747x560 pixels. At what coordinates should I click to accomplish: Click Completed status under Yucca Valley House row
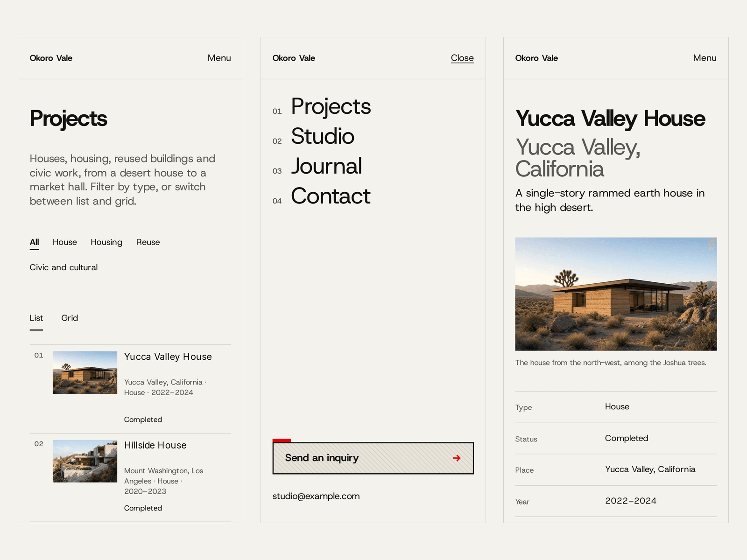point(143,420)
